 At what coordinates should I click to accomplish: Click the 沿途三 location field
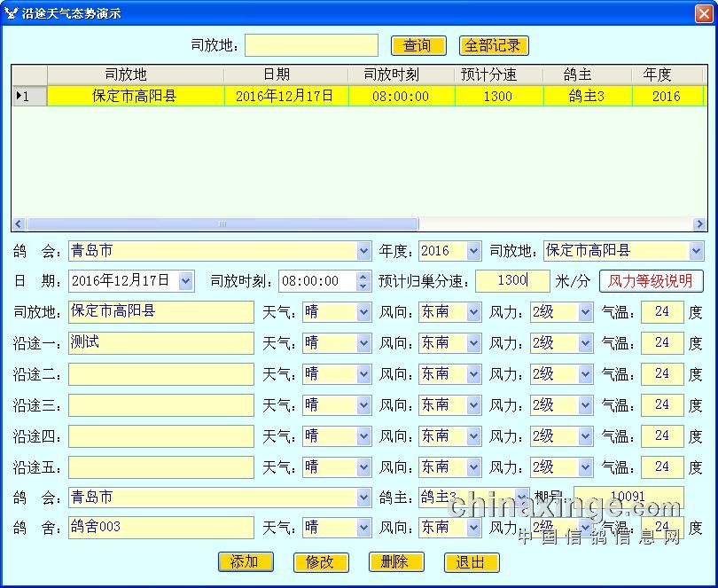tap(161, 405)
